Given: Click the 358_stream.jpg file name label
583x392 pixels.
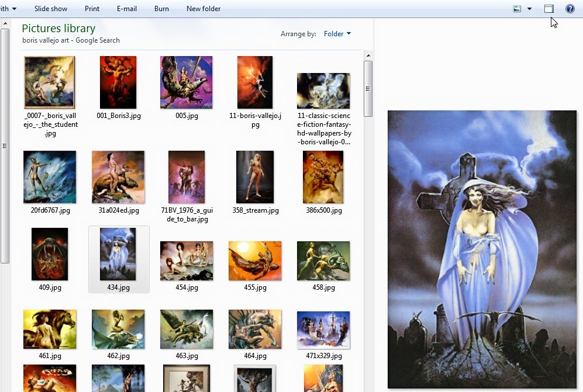Looking at the screenshot, I should pos(256,210).
